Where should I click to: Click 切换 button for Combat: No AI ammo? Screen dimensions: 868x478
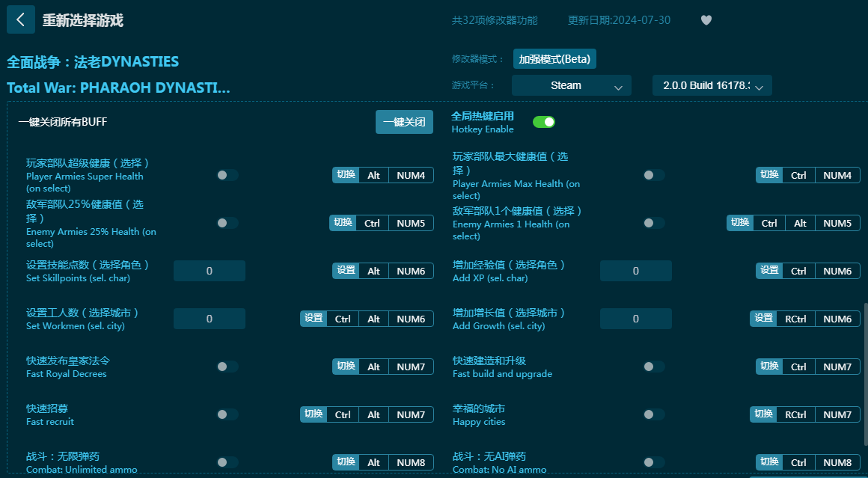click(769, 462)
